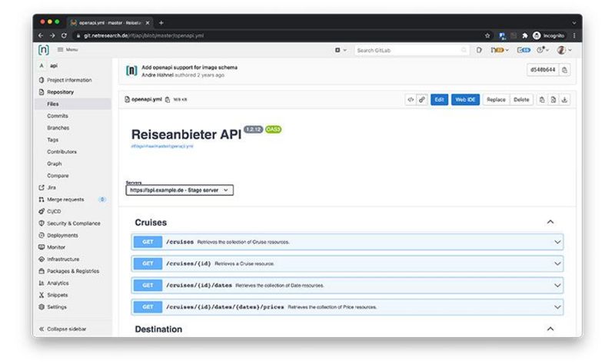
Task: Bookmark page with the star icon
Action: click(x=487, y=35)
